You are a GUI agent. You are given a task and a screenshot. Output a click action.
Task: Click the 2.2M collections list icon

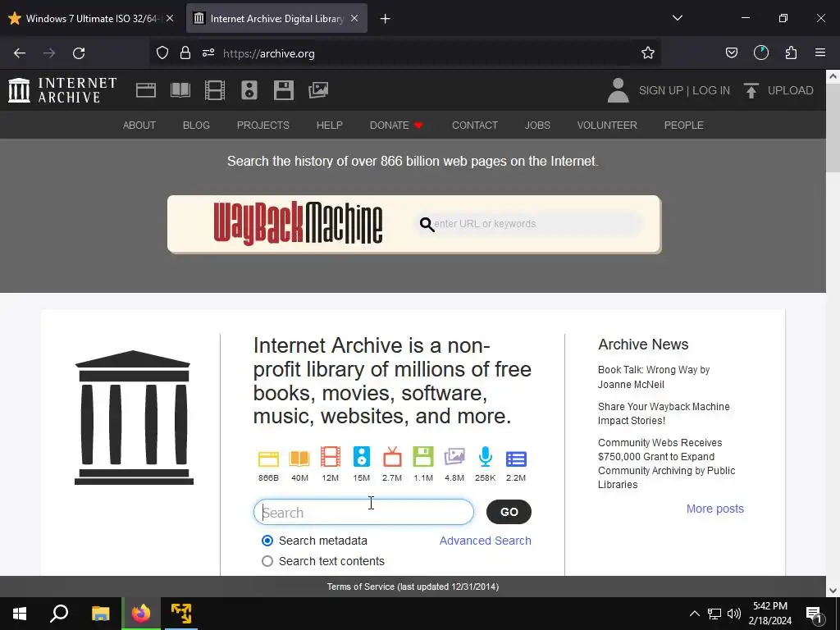[x=516, y=459]
